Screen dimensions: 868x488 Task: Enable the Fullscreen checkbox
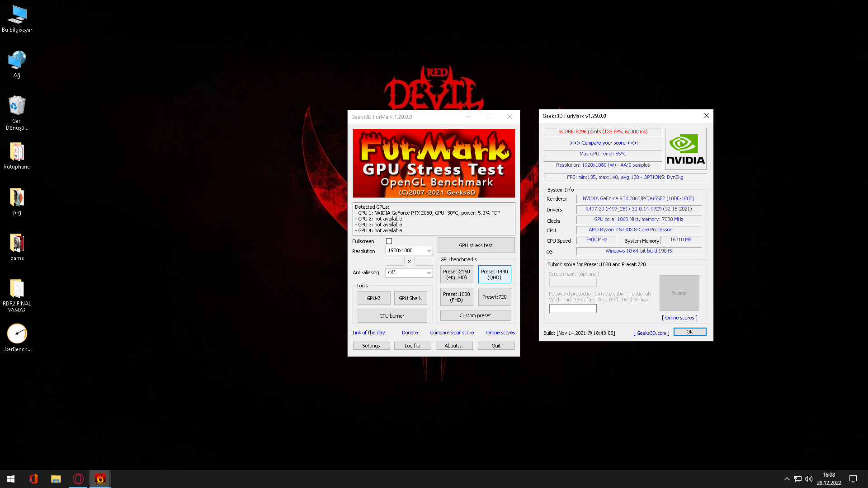[389, 241]
